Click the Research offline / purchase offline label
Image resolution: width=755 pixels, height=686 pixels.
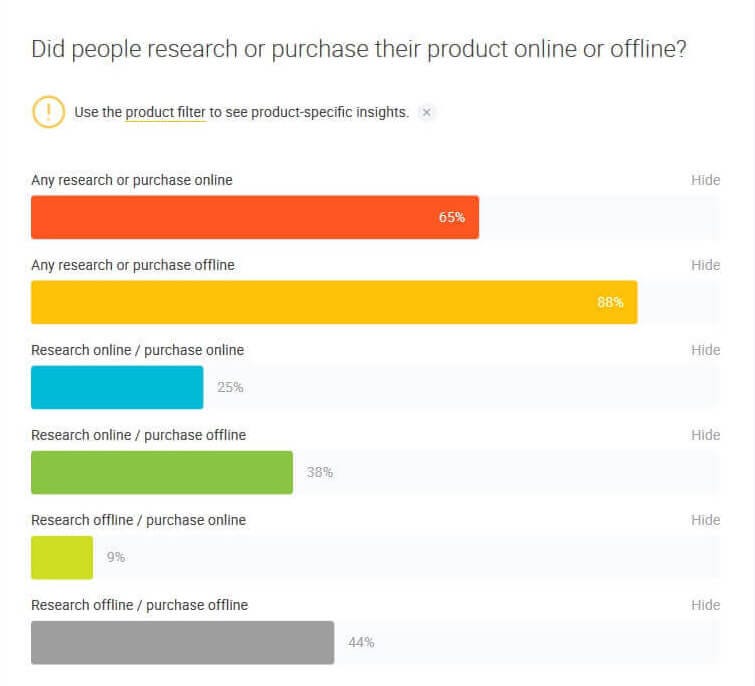click(x=140, y=605)
